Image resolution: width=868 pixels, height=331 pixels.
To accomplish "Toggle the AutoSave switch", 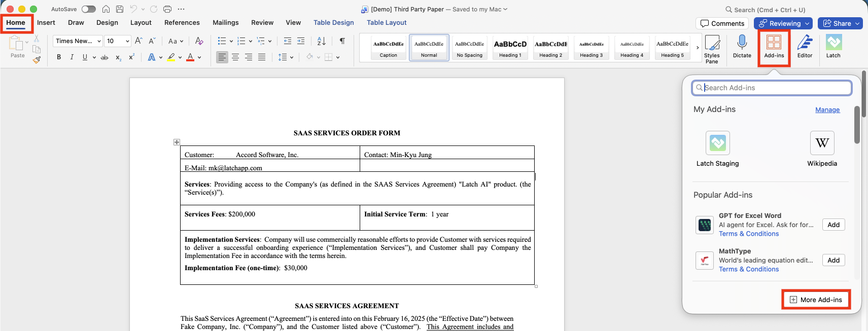I will [x=88, y=9].
